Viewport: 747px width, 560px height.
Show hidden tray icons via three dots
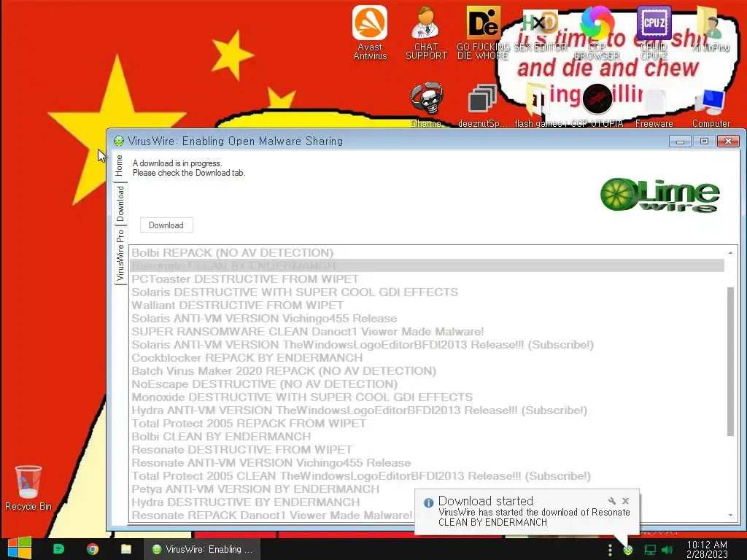pos(610,550)
